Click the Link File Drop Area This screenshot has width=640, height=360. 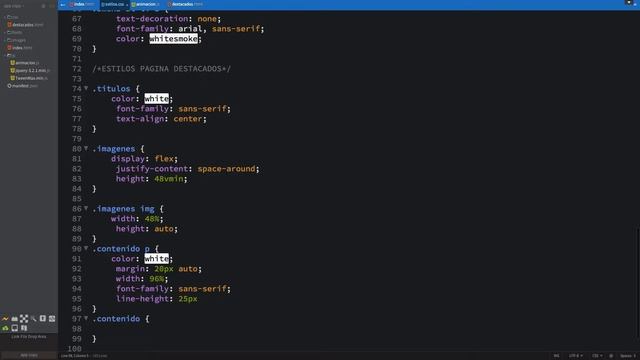(29, 337)
